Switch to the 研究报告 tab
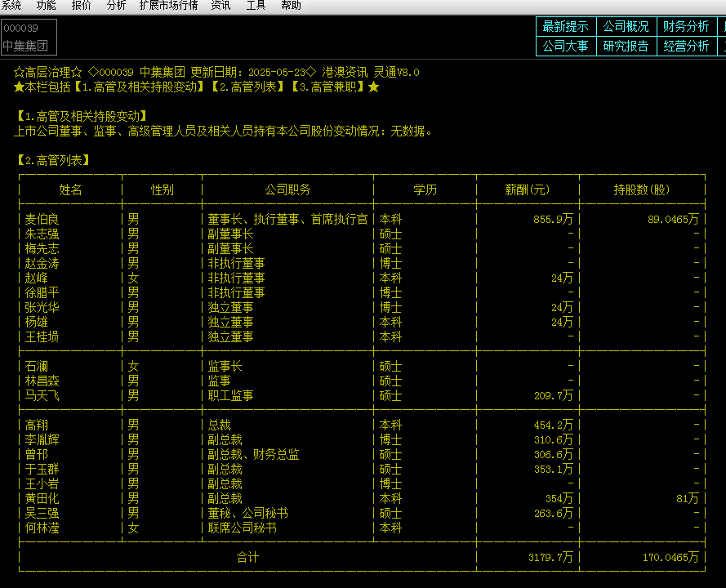The width and height of the screenshot is (726, 588). pyautogui.click(x=626, y=46)
